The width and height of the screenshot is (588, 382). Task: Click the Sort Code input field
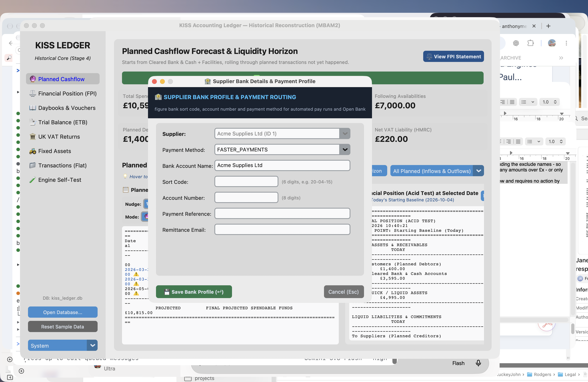pos(246,181)
